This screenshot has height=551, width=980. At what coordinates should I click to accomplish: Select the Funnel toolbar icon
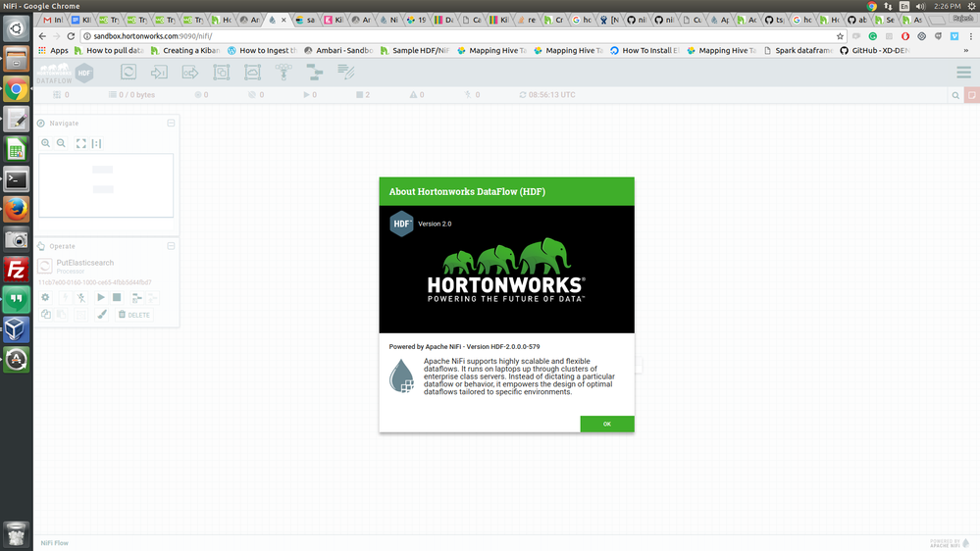(284, 73)
